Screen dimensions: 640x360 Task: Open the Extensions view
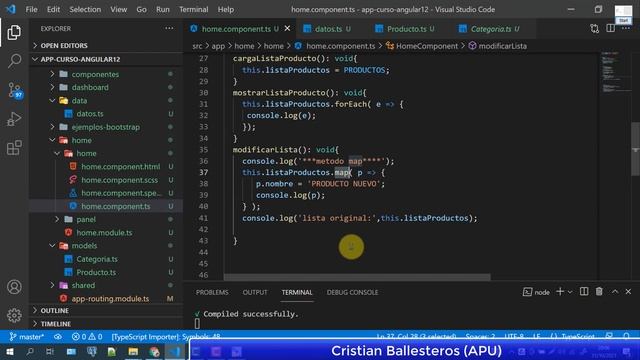tap(14, 148)
